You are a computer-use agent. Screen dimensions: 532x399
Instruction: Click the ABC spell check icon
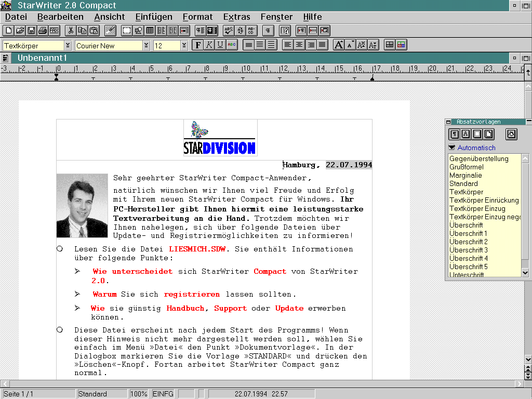click(x=229, y=31)
